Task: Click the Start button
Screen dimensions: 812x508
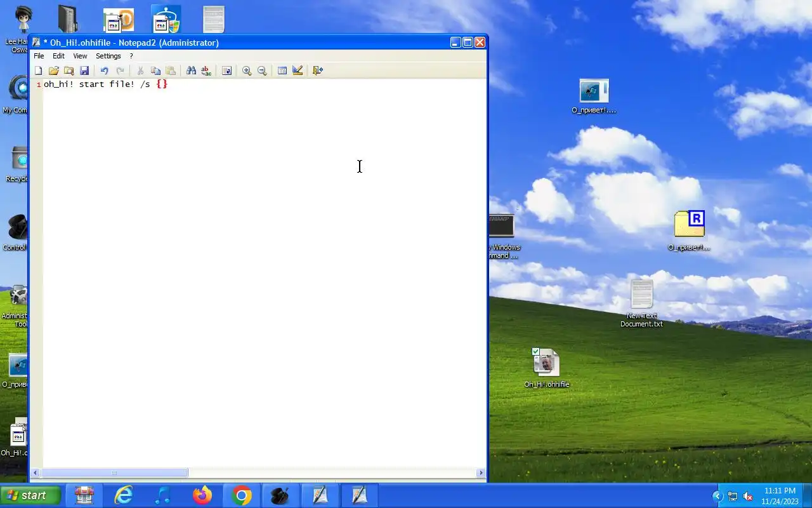Action: (x=30, y=495)
